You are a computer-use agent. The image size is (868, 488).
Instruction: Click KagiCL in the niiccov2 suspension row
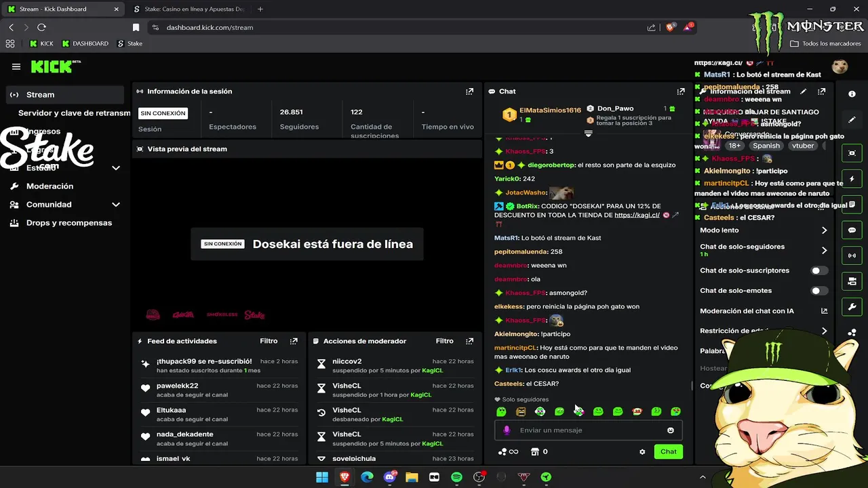[432, 371]
